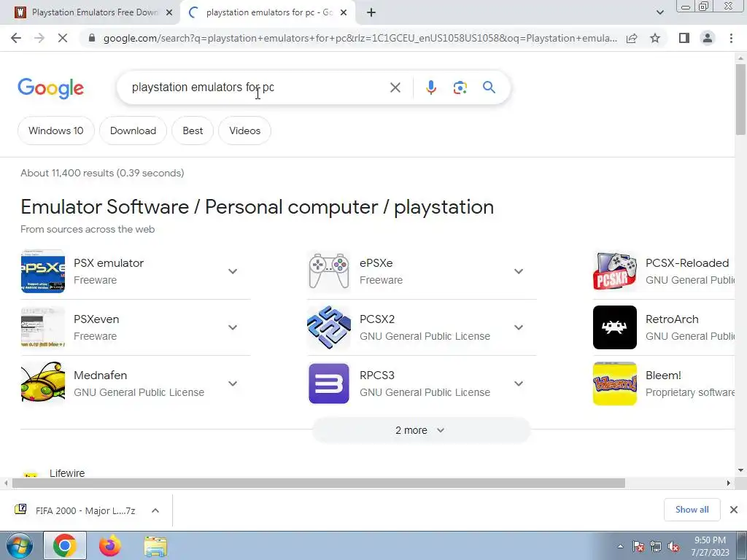Open File Explorer from the taskbar
Image resolution: width=747 pixels, height=560 pixels.
click(155, 547)
